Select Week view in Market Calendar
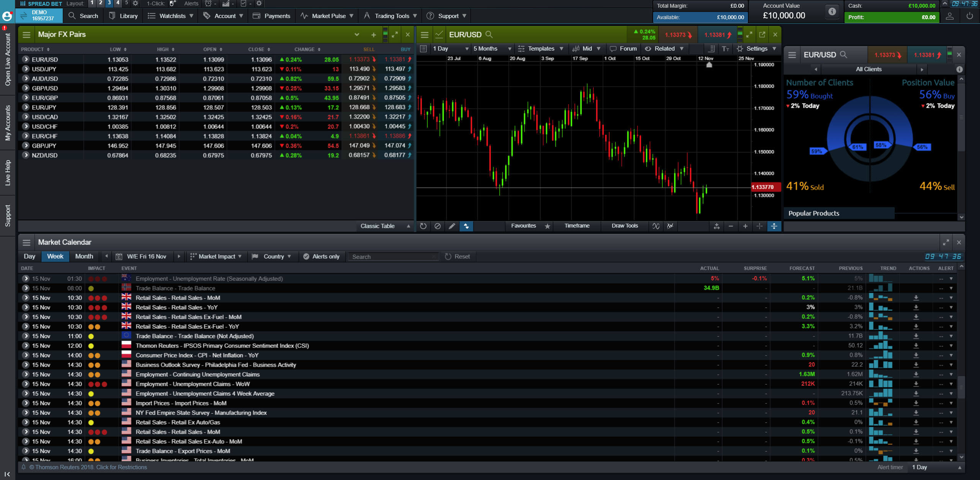980x480 pixels. click(55, 256)
